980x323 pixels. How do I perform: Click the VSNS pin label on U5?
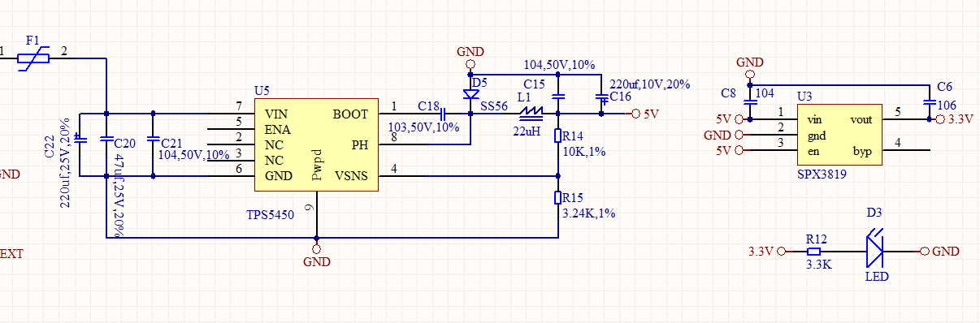click(x=351, y=176)
